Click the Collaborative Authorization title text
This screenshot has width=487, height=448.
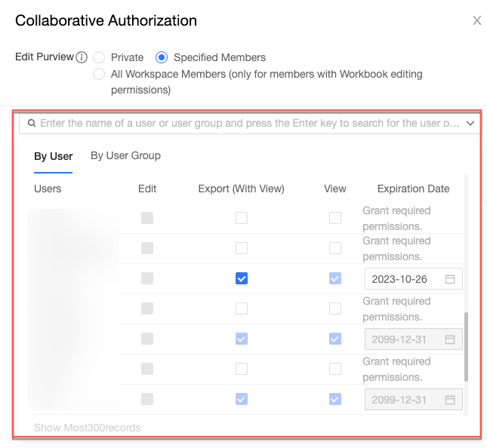click(x=106, y=21)
